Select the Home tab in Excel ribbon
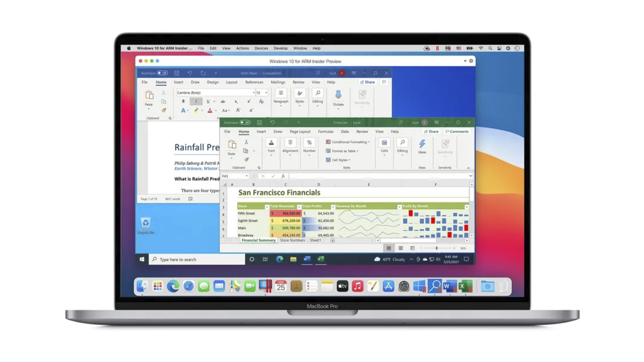Screen dimensions: 644x362 point(243,131)
